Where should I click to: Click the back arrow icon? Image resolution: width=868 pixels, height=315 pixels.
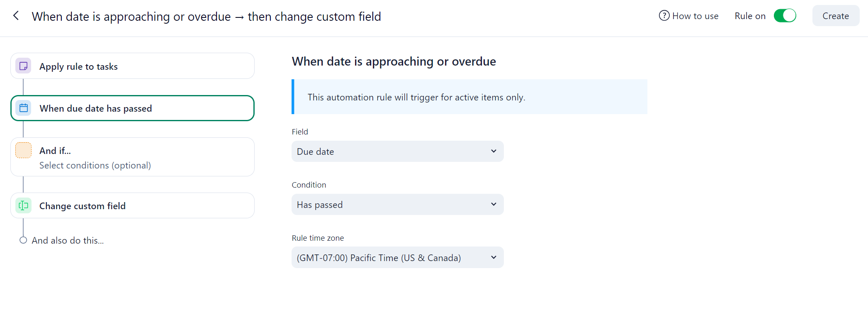pos(16,16)
